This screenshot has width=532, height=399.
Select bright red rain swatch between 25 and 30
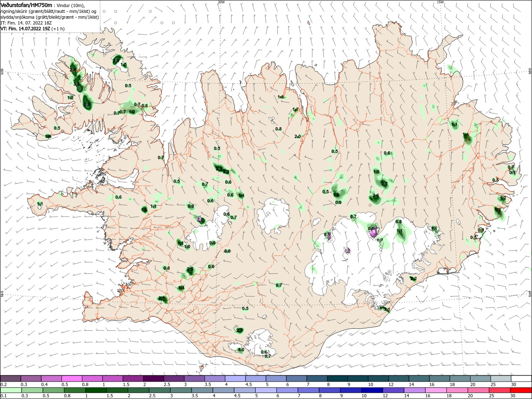499,390
